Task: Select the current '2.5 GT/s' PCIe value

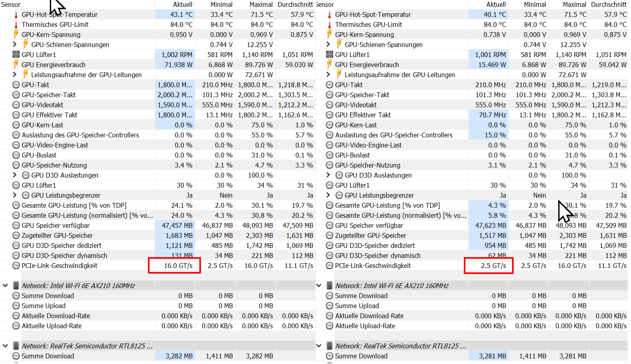Action: pos(494,266)
